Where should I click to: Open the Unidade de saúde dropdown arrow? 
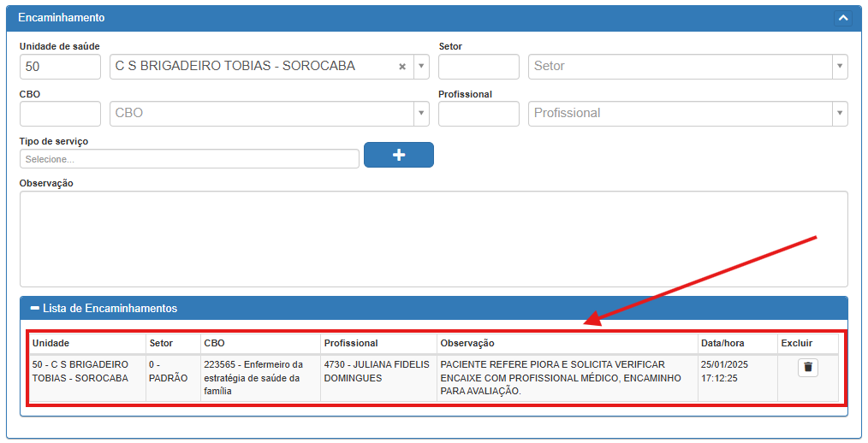420,67
